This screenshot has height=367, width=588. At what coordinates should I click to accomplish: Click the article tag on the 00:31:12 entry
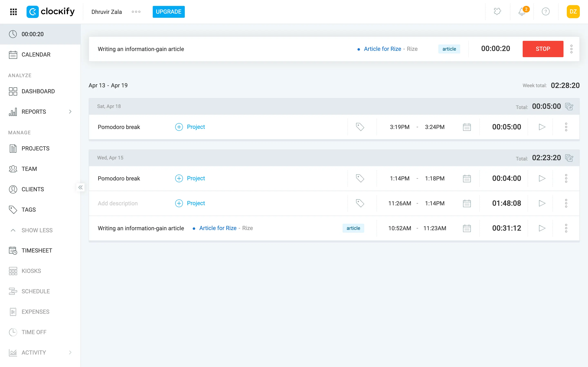(x=353, y=228)
